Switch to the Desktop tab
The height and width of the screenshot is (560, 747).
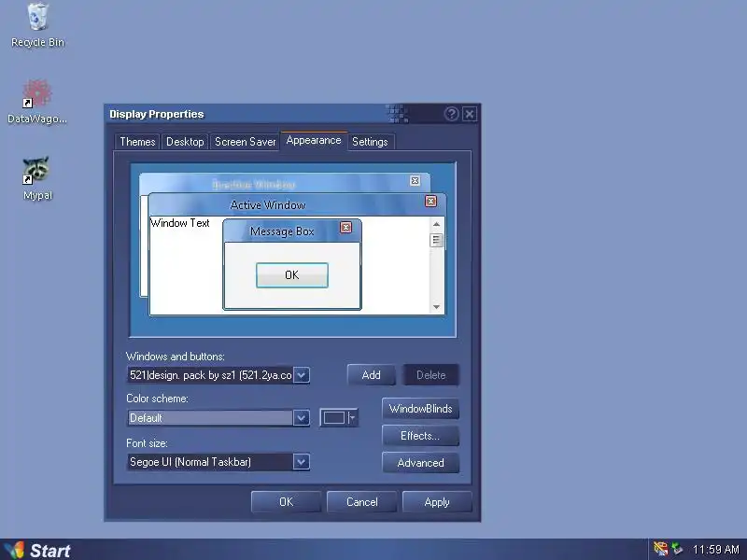point(185,142)
